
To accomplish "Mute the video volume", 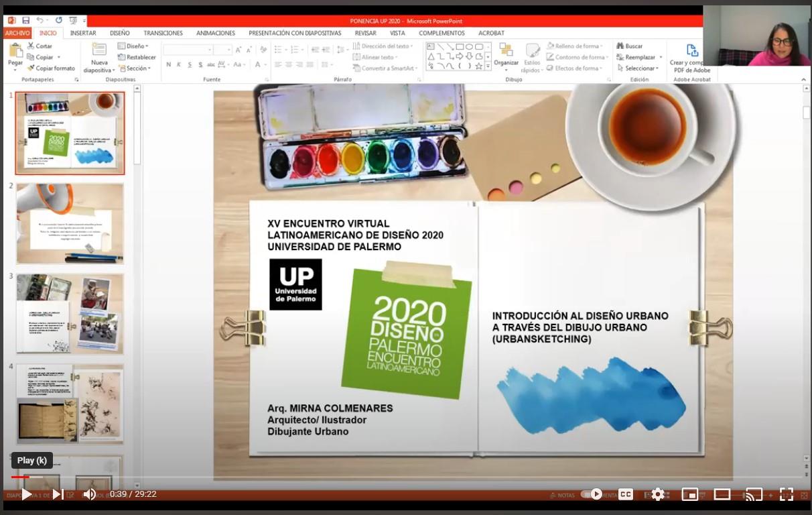I will point(89,494).
